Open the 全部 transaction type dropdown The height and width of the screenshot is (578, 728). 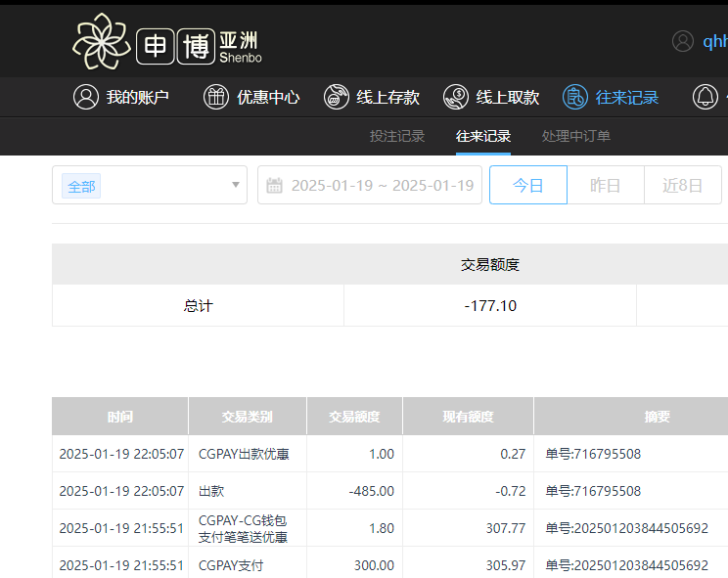(x=147, y=185)
